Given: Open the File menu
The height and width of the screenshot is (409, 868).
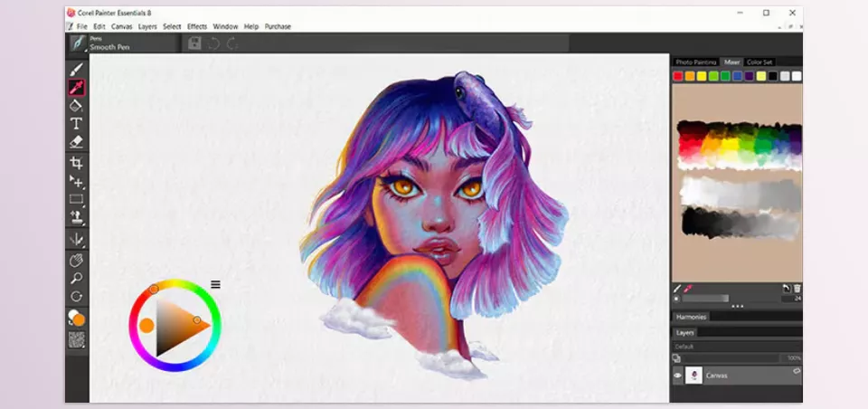Looking at the screenshot, I should (82, 26).
